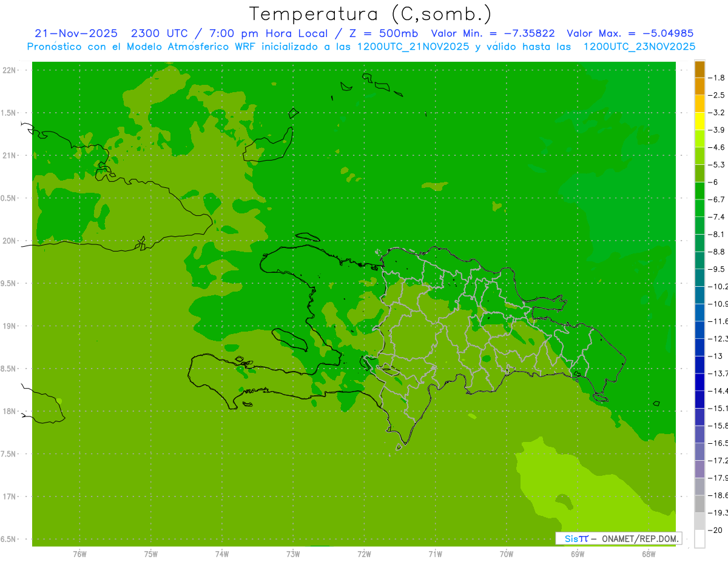Click the '-1.8' colorbar value
The width and height of the screenshot is (728, 562).
(716, 78)
